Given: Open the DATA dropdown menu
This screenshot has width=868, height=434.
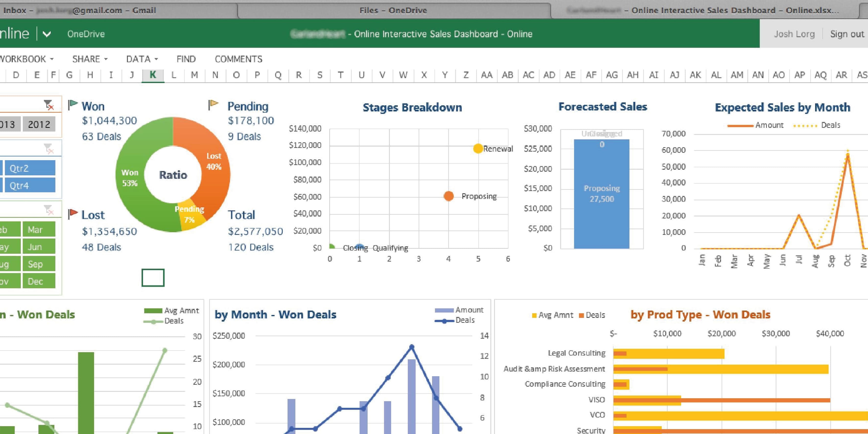Looking at the screenshot, I should (x=142, y=59).
